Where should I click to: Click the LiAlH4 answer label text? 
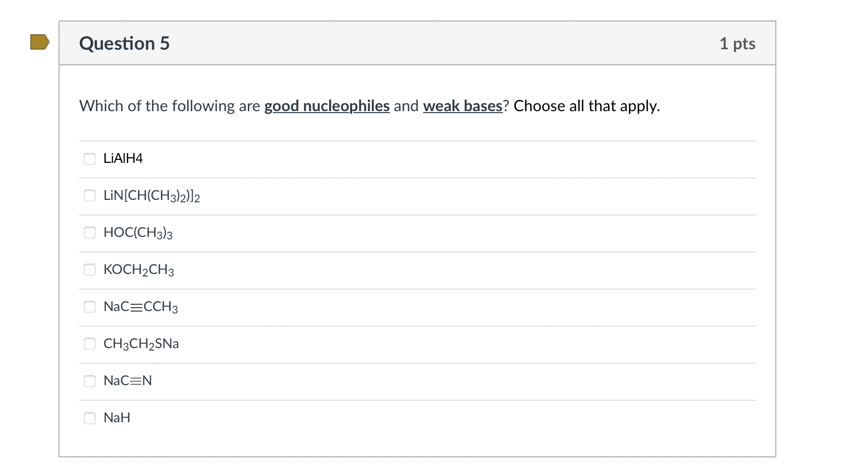coord(123,158)
